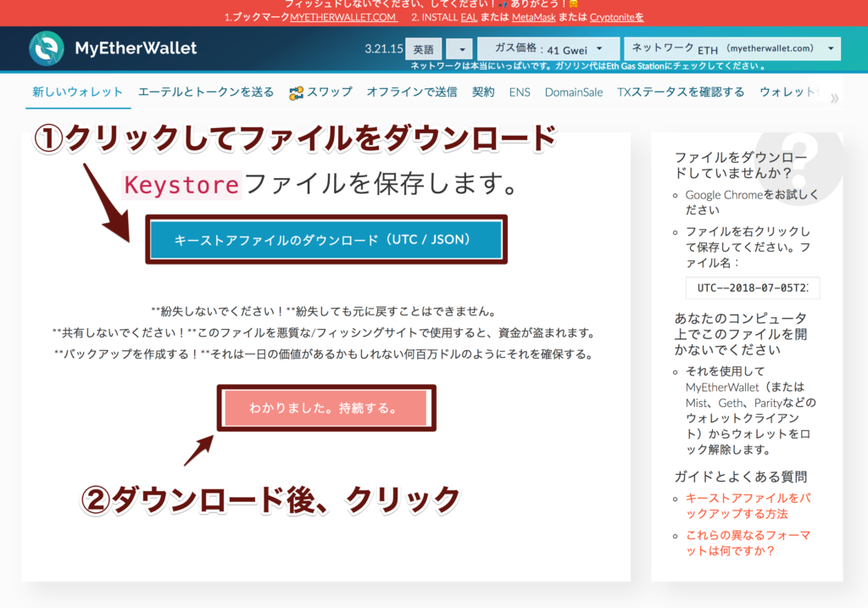Image resolution: width=868 pixels, height=608 pixels.
Task: Click the 共有しないでください warning line
Action: point(325,332)
